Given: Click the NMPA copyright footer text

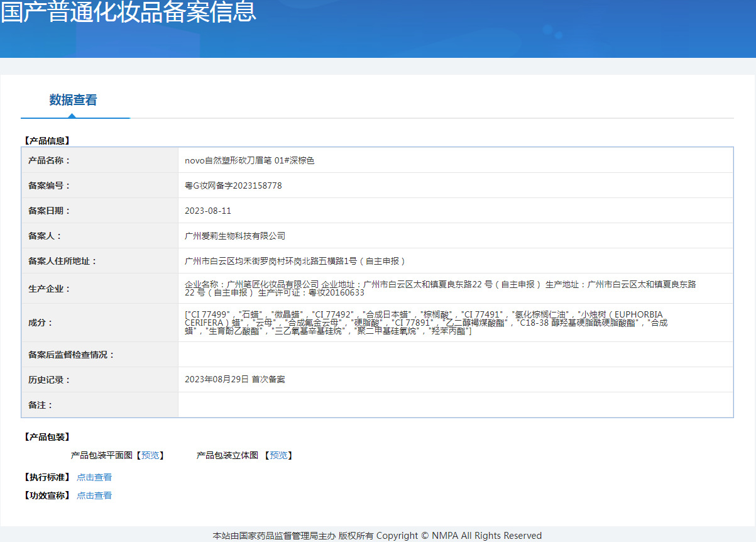Looking at the screenshot, I should [x=377, y=536].
